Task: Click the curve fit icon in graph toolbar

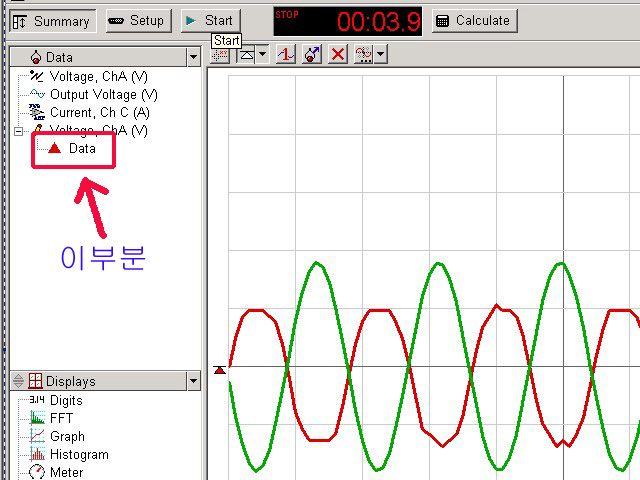Action: [287, 55]
